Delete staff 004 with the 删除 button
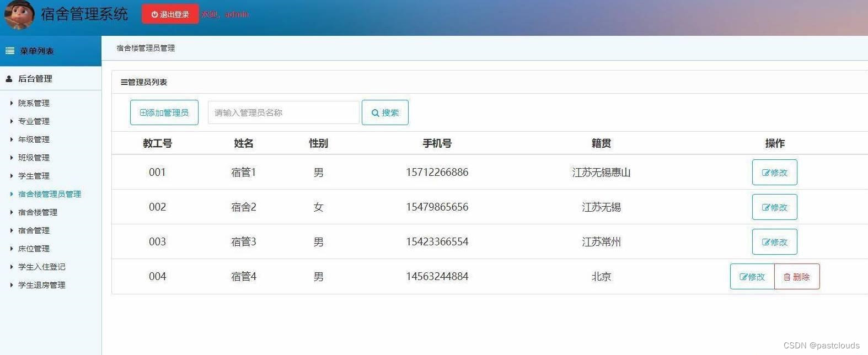Image resolution: width=868 pixels, height=355 pixels. (797, 277)
